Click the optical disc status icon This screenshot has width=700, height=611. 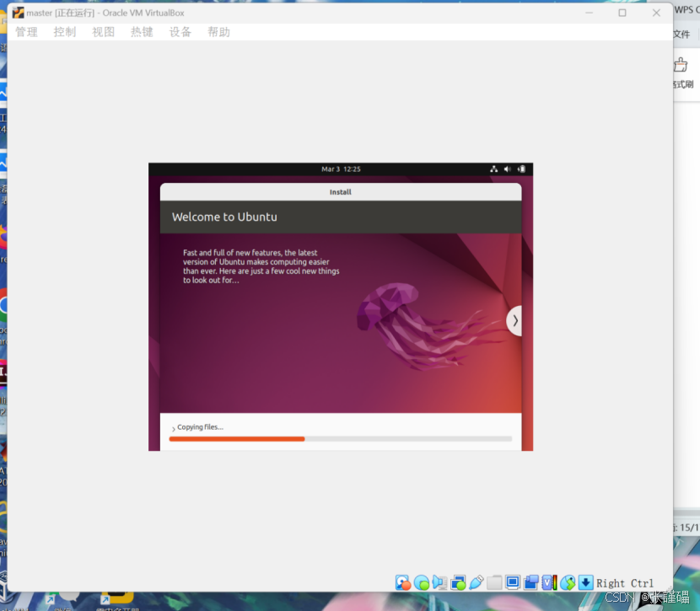click(422, 582)
